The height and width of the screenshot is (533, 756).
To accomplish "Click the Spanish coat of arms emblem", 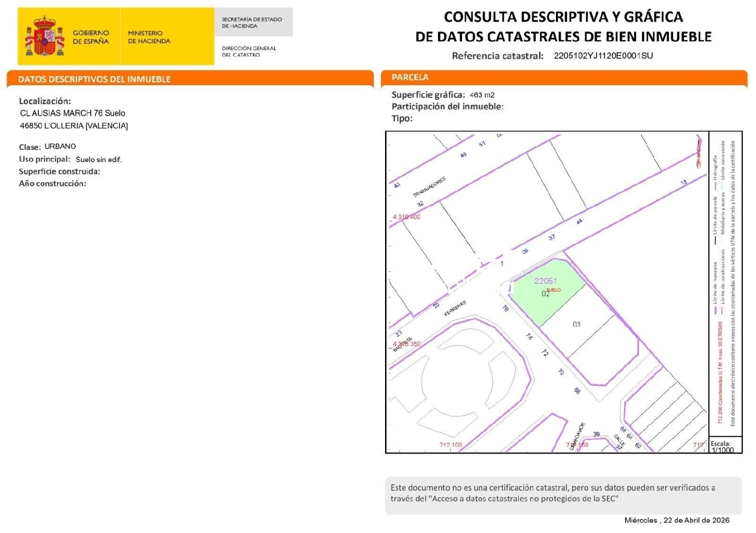I will click(x=45, y=36).
